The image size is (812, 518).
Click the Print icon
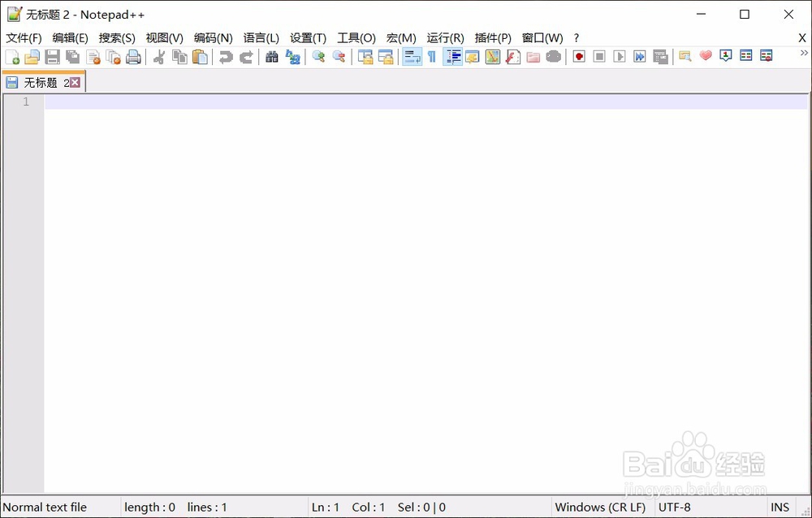[x=134, y=57]
